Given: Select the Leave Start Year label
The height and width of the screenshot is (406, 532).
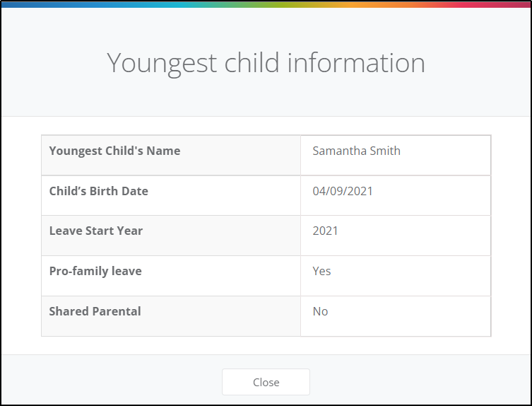Looking at the screenshot, I should coord(96,231).
